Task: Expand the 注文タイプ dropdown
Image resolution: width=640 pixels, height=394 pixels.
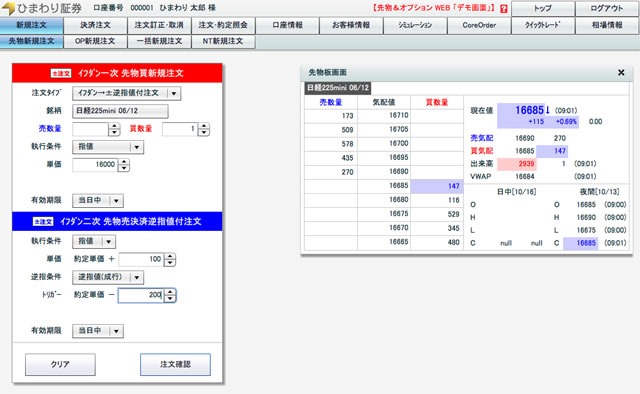Action: (127, 93)
